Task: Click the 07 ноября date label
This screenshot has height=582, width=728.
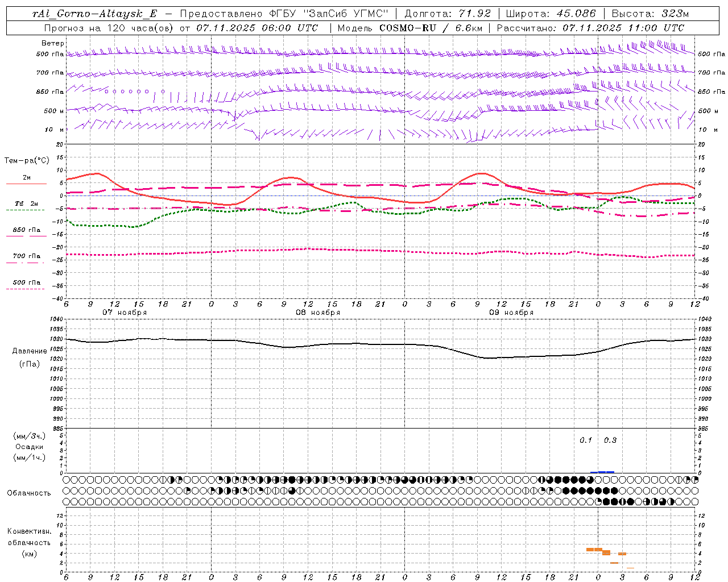Action: point(125,313)
